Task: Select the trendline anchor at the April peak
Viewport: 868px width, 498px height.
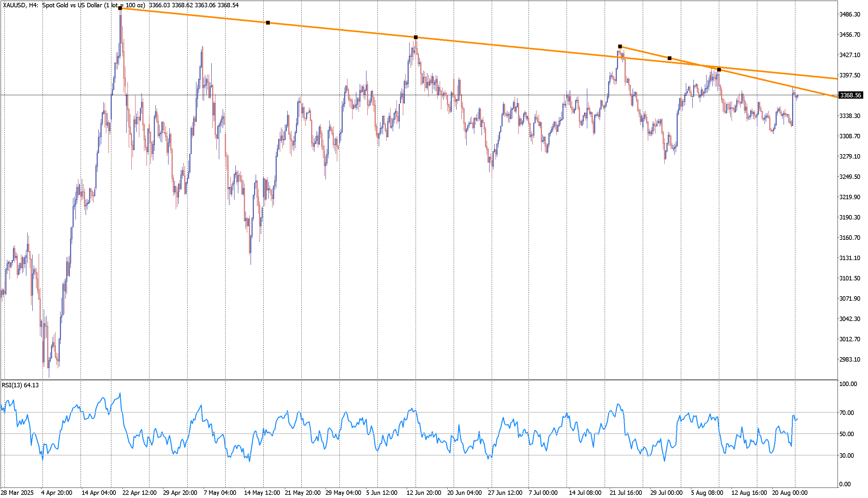Action: click(120, 8)
